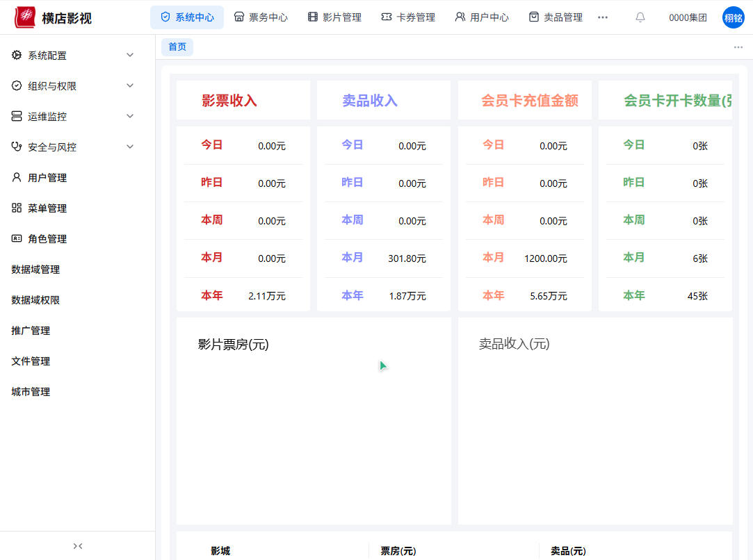The height and width of the screenshot is (560, 753).
Task: Click the 卖品收入(元) chart title
Action: [x=515, y=344]
